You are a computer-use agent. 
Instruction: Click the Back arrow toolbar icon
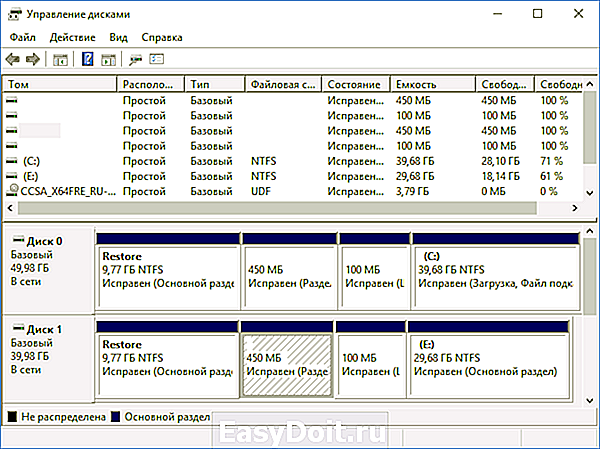click(13, 59)
